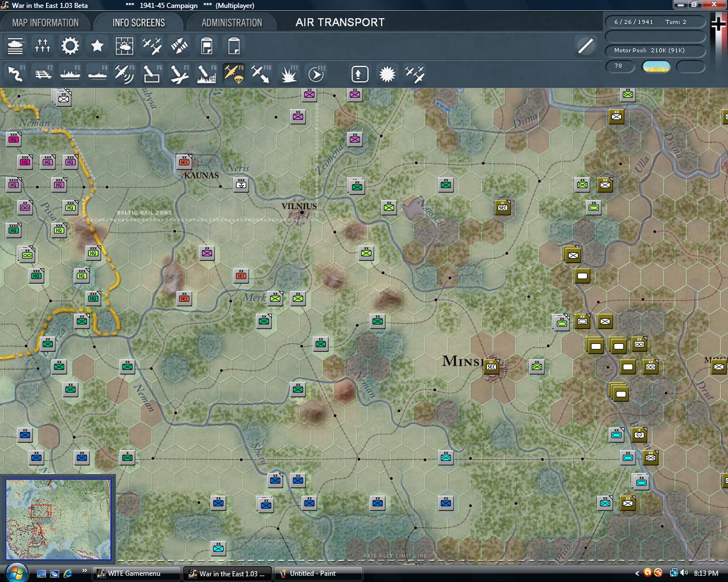The width and height of the screenshot is (728, 582).
Task: Click the crossed-arrows icon in info row
Action: (179, 46)
